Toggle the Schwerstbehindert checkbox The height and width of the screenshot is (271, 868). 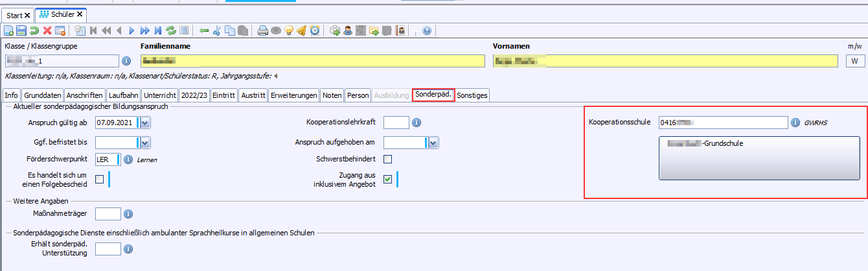click(388, 159)
